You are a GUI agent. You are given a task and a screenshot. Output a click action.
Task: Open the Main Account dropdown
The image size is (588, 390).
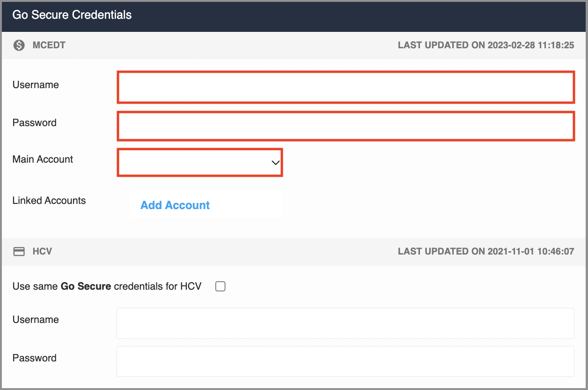(200, 163)
